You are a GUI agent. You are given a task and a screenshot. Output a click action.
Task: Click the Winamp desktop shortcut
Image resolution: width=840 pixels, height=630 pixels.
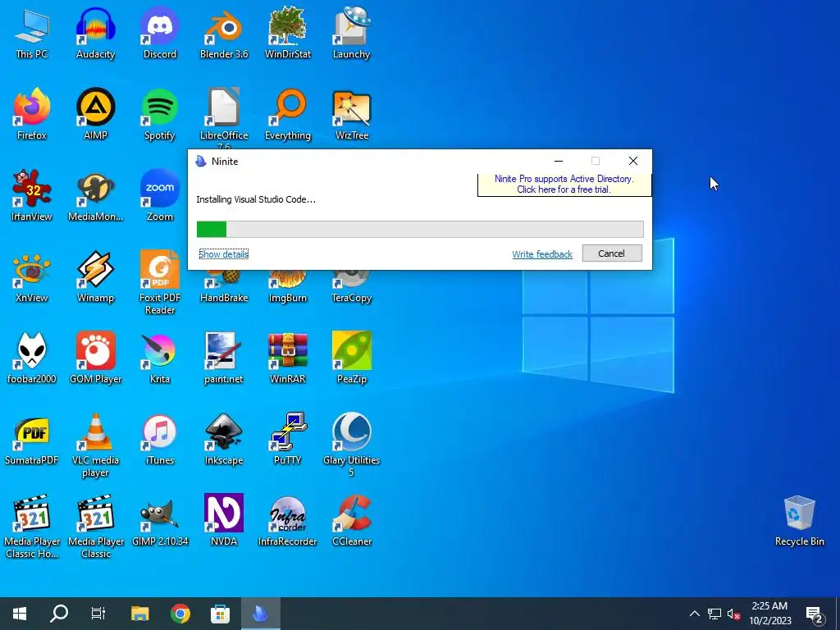click(x=95, y=276)
